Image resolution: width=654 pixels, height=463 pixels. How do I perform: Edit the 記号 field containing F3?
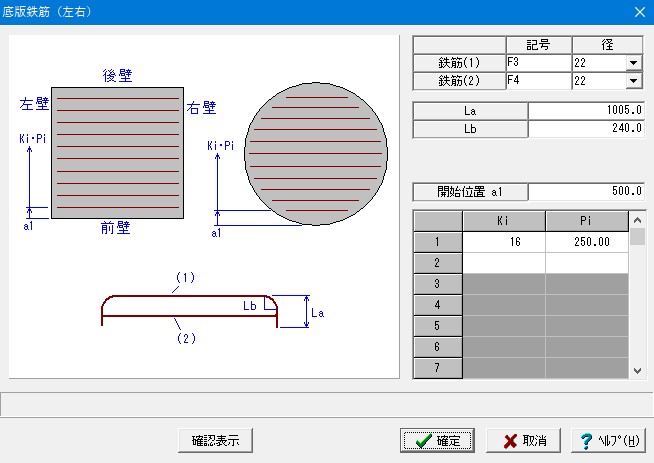(538, 63)
